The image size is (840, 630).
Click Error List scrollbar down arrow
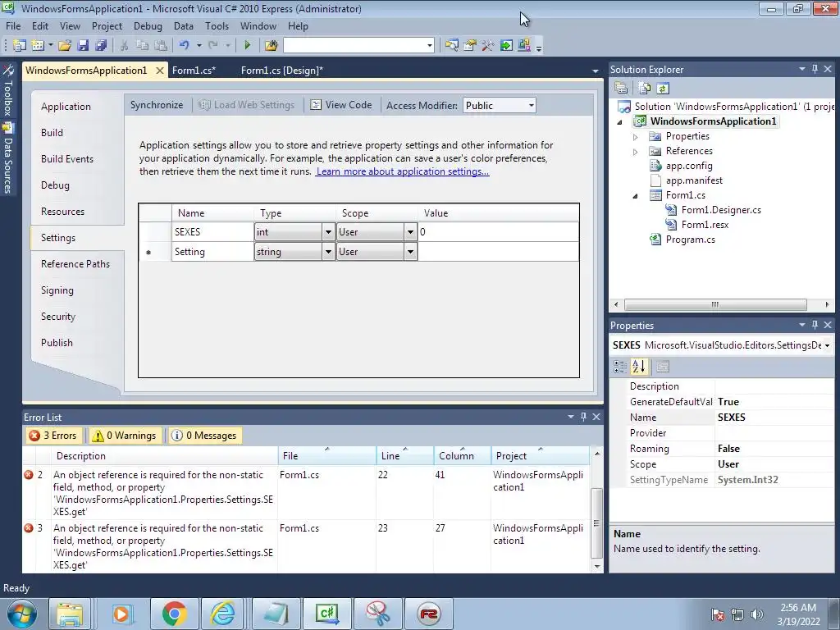[597, 566]
